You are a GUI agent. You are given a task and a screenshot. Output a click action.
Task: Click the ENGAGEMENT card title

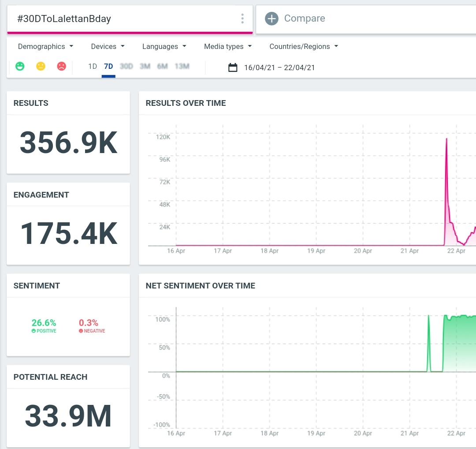(x=41, y=195)
